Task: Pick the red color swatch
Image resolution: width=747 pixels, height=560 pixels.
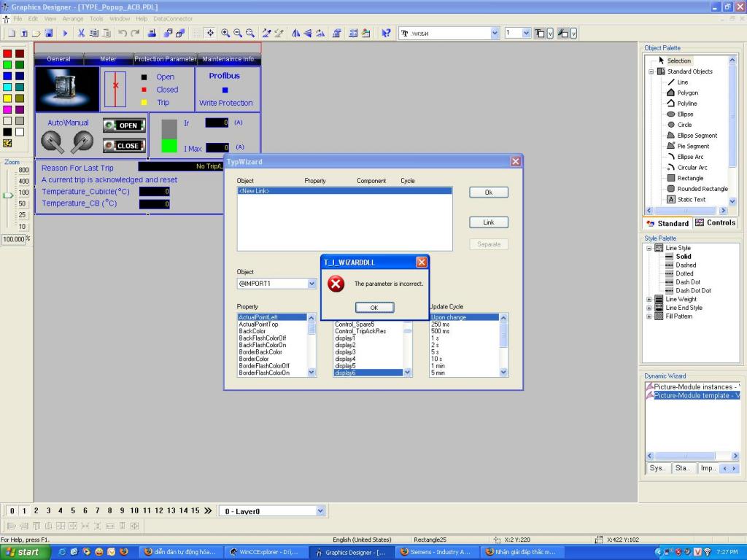Action: point(7,54)
